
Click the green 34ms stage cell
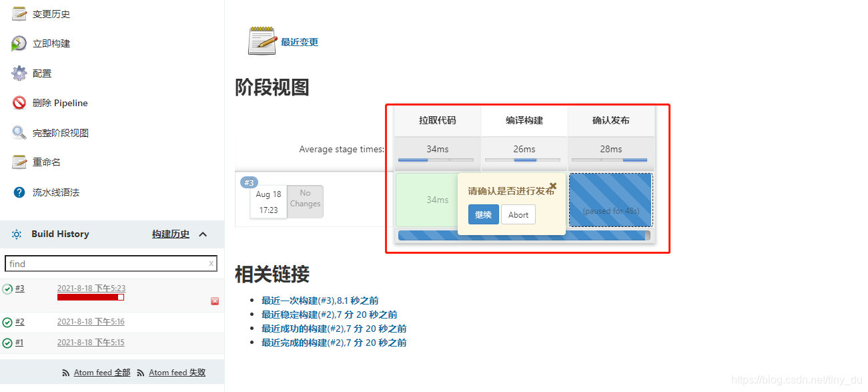click(427, 200)
